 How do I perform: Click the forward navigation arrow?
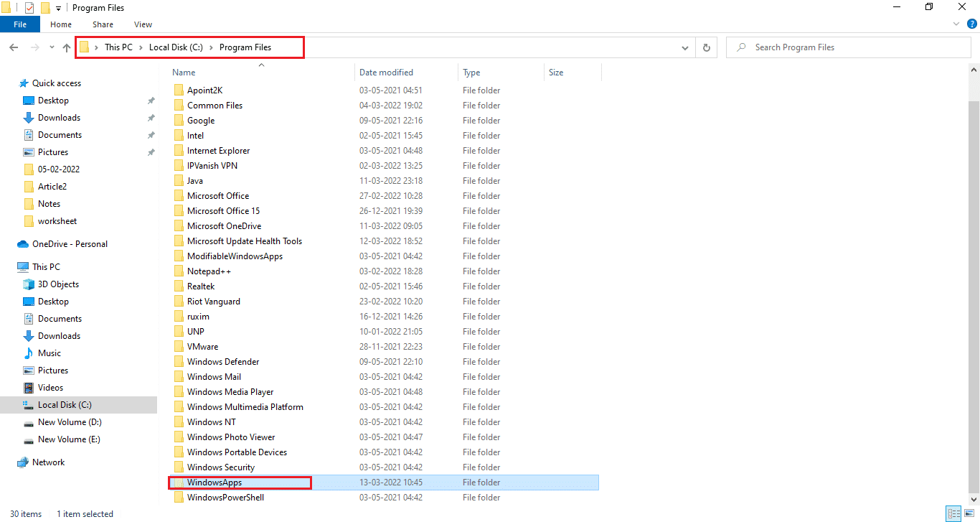click(34, 47)
